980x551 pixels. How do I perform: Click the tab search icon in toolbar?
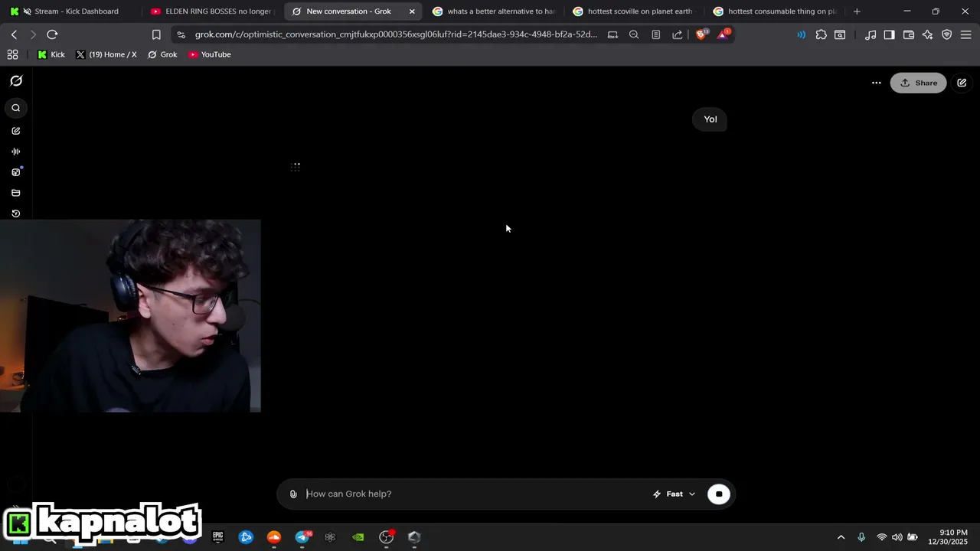click(840, 34)
